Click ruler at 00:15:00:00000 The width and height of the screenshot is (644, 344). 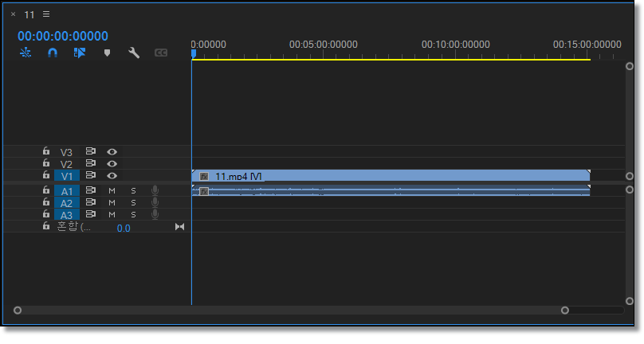click(x=587, y=45)
